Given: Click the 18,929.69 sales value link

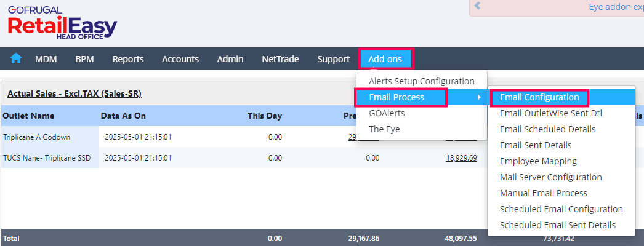Looking at the screenshot, I should pyautogui.click(x=461, y=158).
